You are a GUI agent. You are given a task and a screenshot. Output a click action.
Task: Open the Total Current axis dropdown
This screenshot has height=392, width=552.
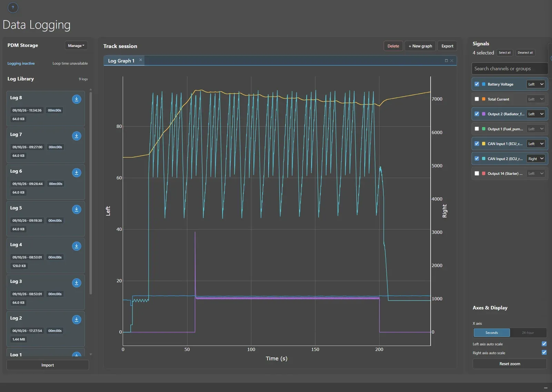[536, 99]
